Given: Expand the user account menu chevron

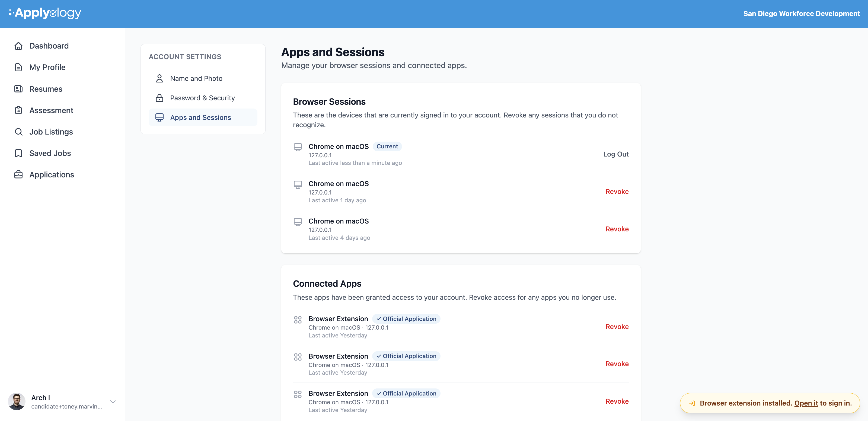Looking at the screenshot, I should click(113, 401).
